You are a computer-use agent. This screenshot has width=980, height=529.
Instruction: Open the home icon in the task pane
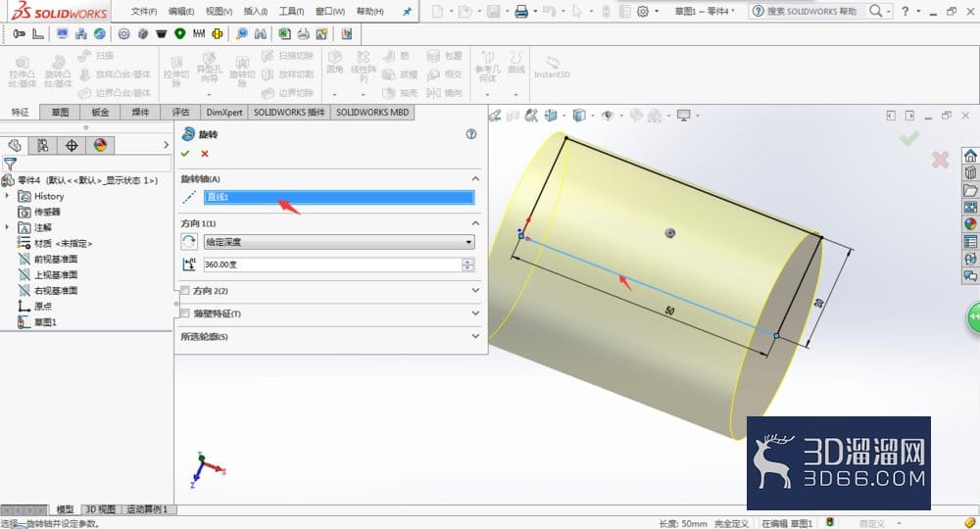pos(970,156)
